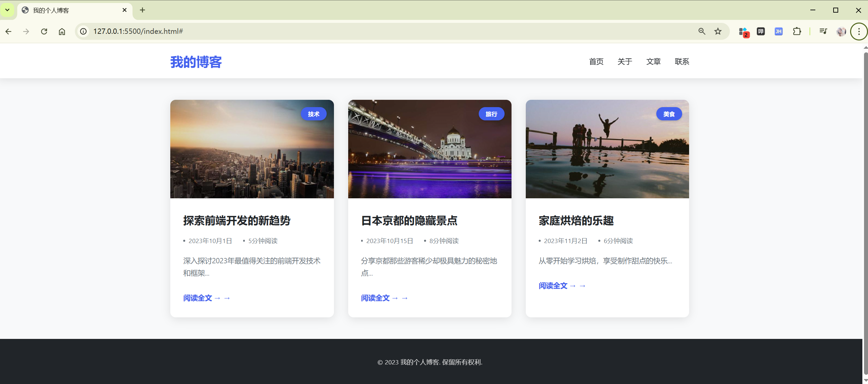Image resolution: width=868 pixels, height=384 pixels.
Task: Open the zoom magnifier icon in address bar
Action: pos(702,32)
